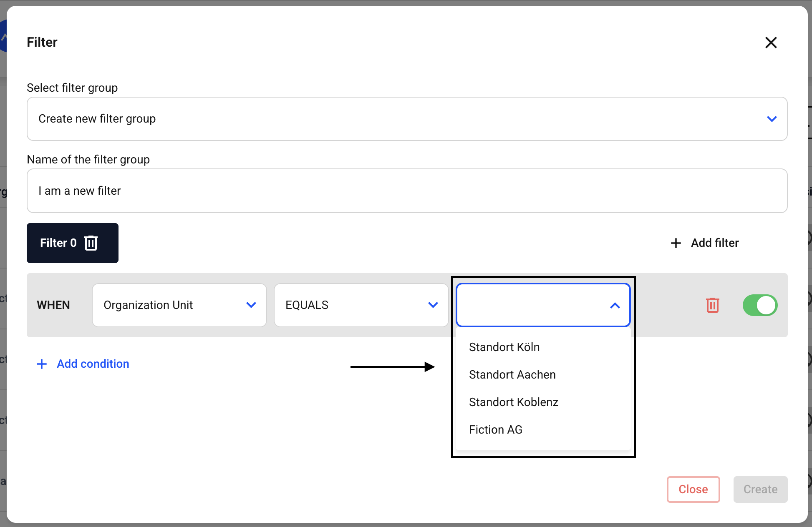
Task: Switch to the Filter 0 tab
Action: (x=58, y=243)
